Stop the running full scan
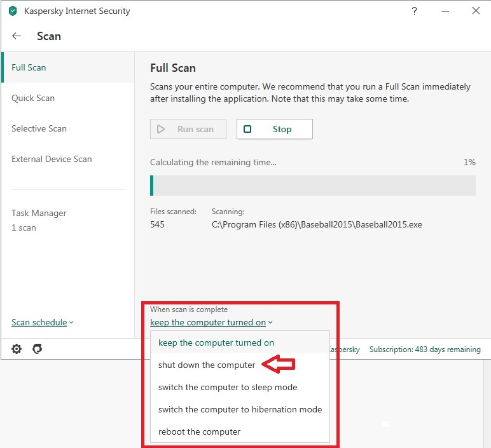 [x=274, y=129]
